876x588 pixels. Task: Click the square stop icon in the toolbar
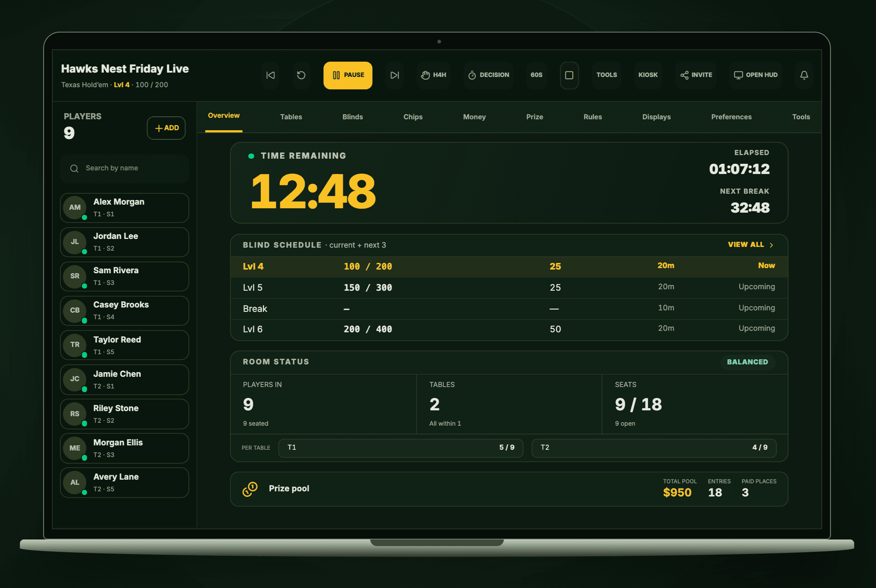click(x=569, y=76)
